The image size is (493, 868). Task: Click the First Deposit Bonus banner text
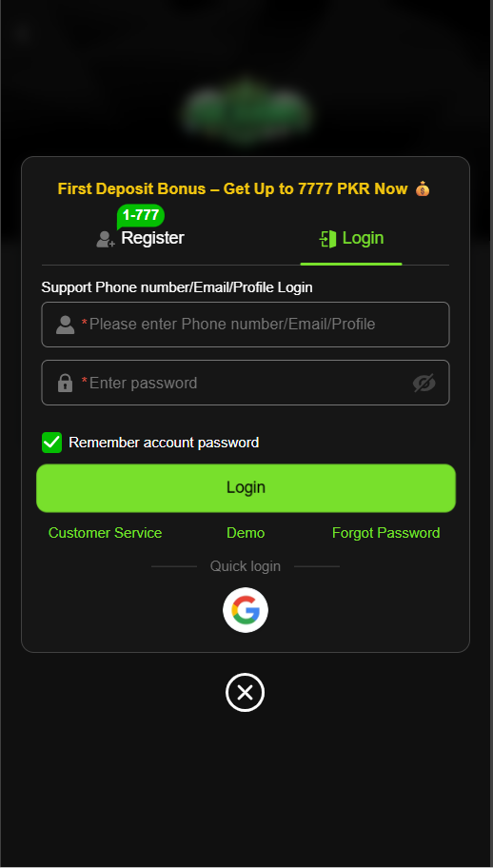[x=233, y=189]
